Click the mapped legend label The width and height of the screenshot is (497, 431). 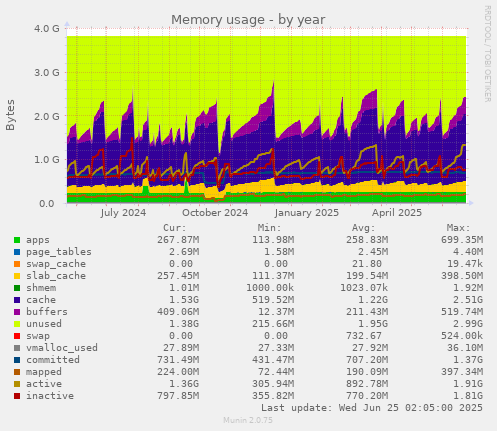coord(44,372)
